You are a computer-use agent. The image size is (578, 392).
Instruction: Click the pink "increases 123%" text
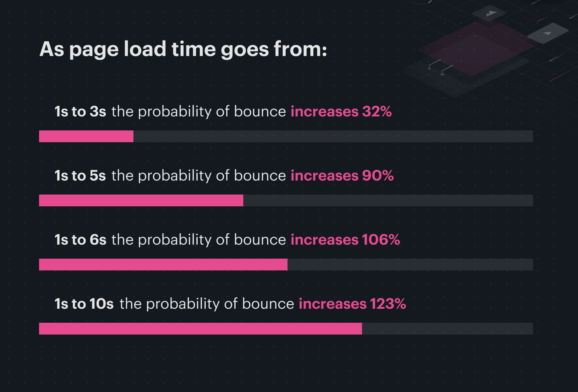[x=352, y=304]
